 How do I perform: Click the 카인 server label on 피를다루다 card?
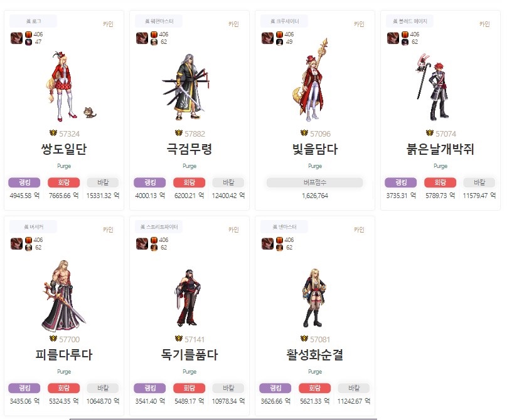click(108, 229)
